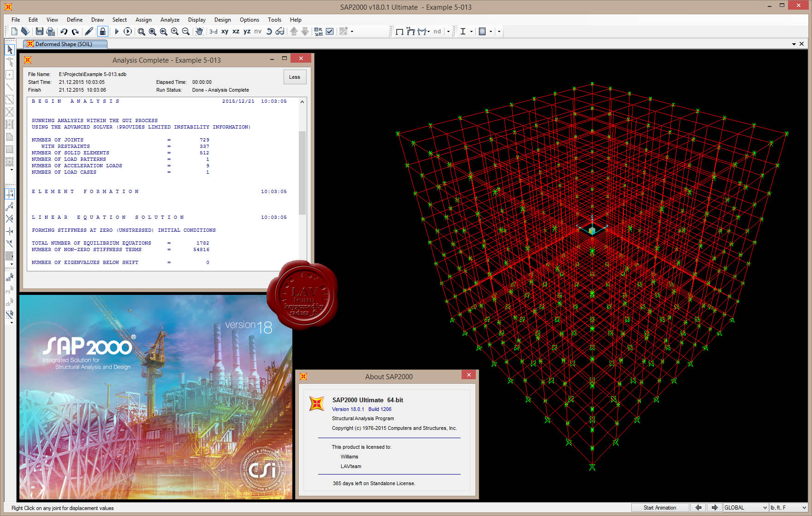Open Set Display Options checkmark icon
The width and height of the screenshot is (812, 516).
330,31
